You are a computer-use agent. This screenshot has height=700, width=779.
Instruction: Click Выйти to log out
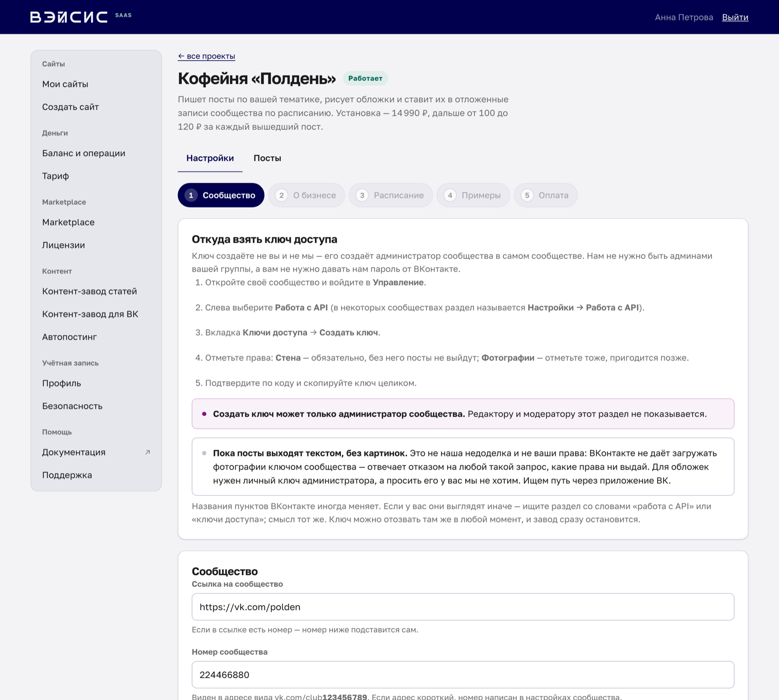(x=735, y=17)
